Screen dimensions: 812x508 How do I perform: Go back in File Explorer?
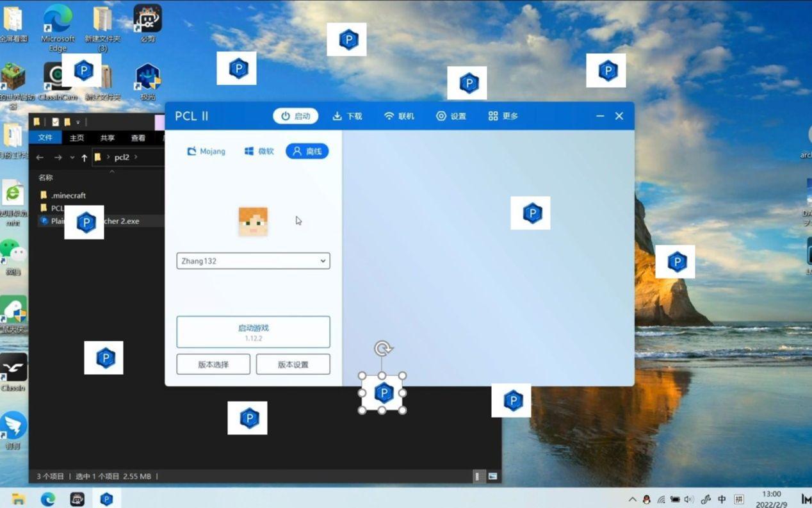[x=40, y=158]
